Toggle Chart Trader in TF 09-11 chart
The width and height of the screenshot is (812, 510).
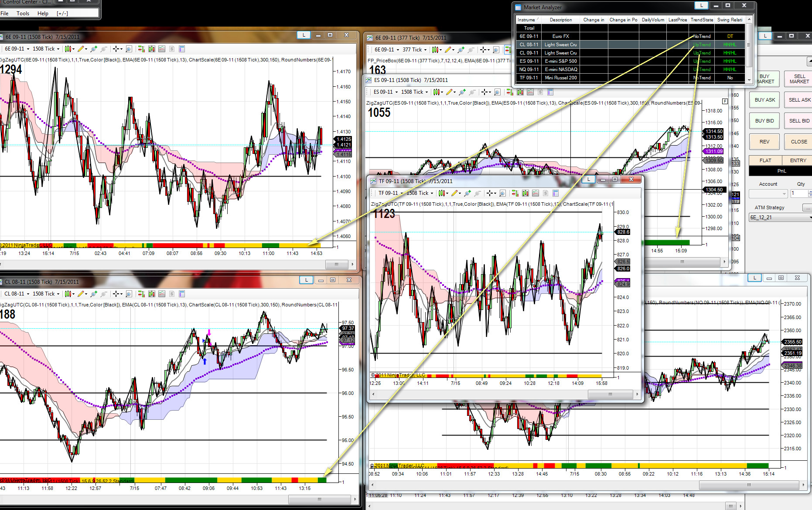point(515,193)
